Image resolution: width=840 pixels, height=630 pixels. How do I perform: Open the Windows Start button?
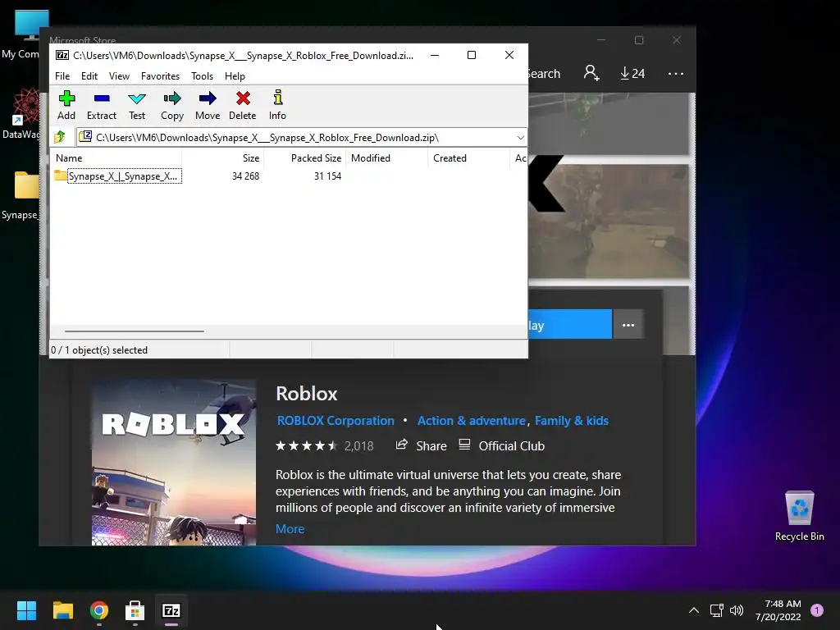(x=26, y=610)
